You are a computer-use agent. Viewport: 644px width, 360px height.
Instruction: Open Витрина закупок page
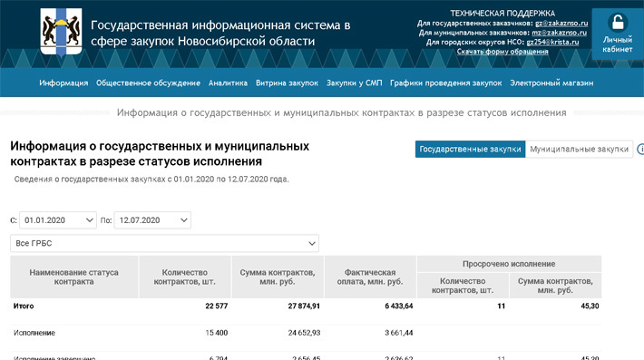pyautogui.click(x=288, y=83)
